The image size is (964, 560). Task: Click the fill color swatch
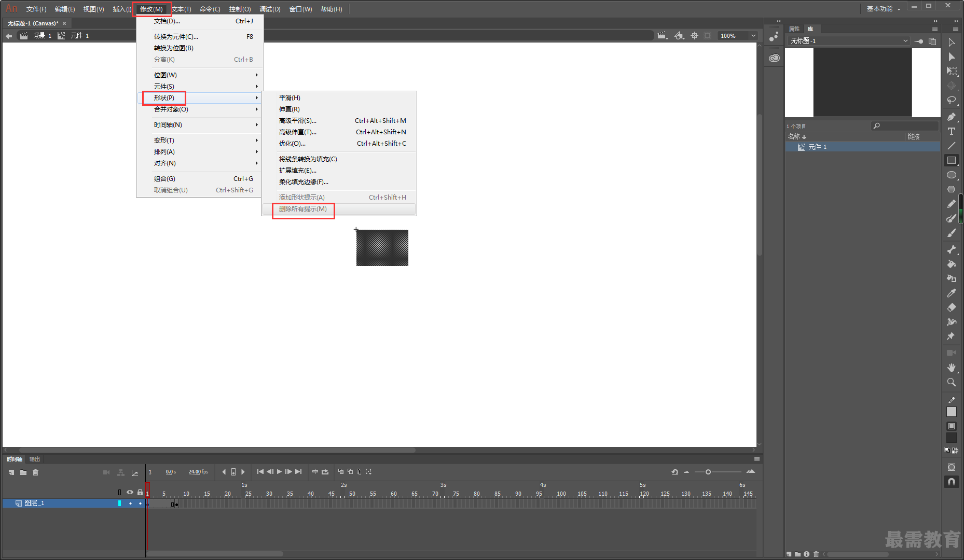[952, 438]
